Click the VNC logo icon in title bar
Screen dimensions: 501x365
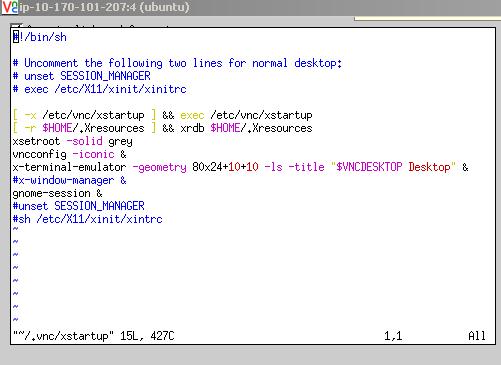click(10, 7)
